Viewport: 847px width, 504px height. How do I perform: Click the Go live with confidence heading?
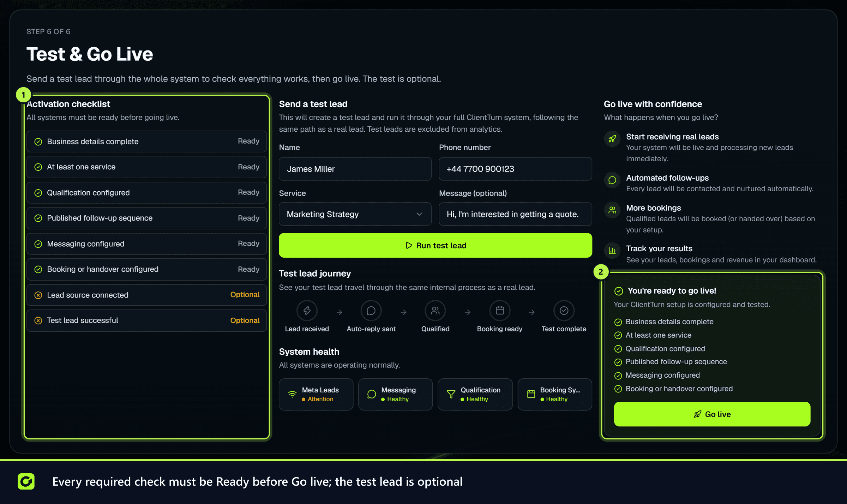[653, 104]
